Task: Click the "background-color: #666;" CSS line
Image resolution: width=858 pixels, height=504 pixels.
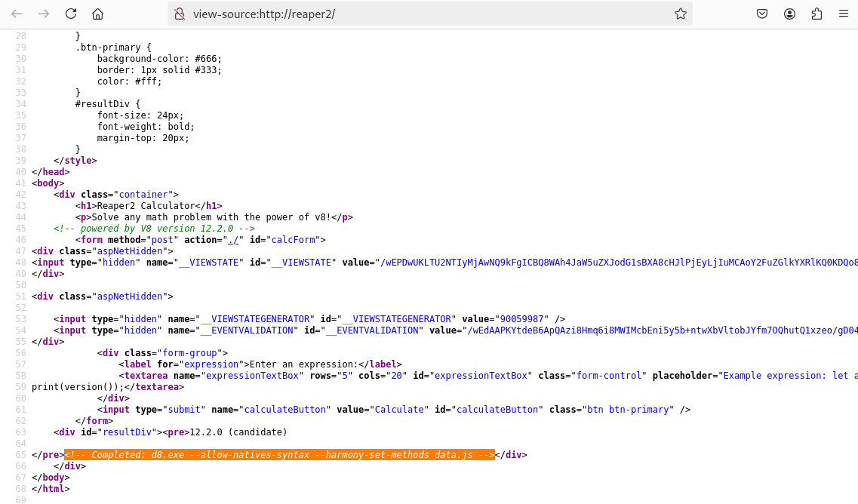Action: [x=159, y=59]
